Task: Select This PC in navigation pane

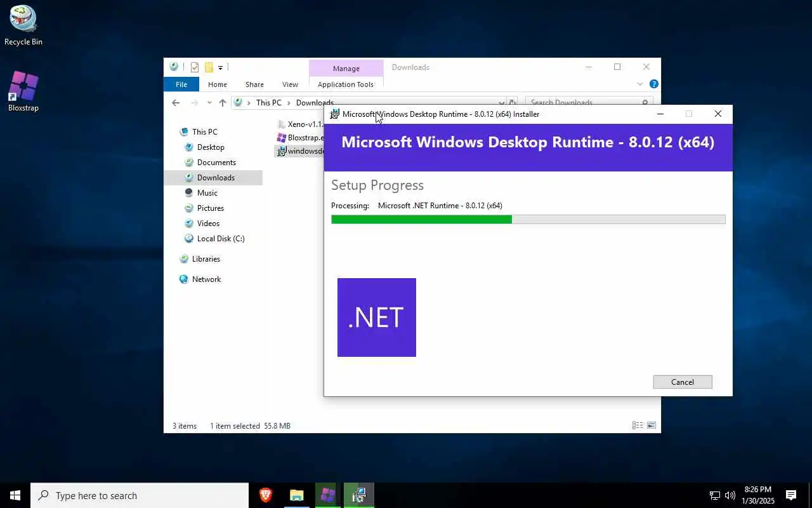Action: [205, 132]
